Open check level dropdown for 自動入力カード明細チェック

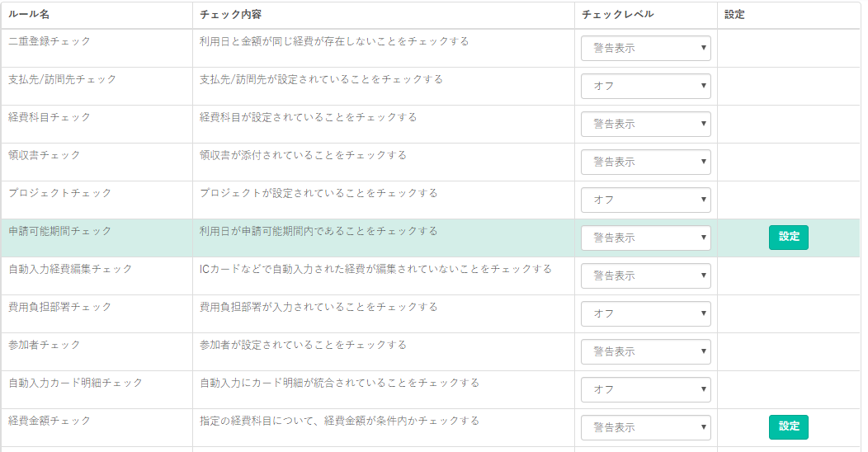pos(645,389)
